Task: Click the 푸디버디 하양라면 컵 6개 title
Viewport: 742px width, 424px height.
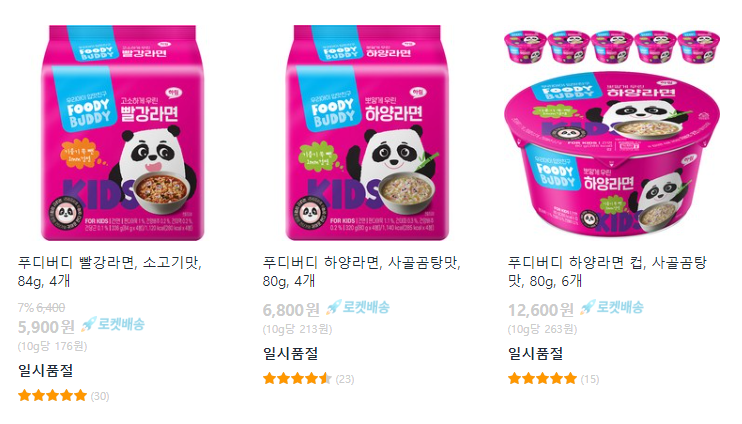Action: tap(607, 272)
